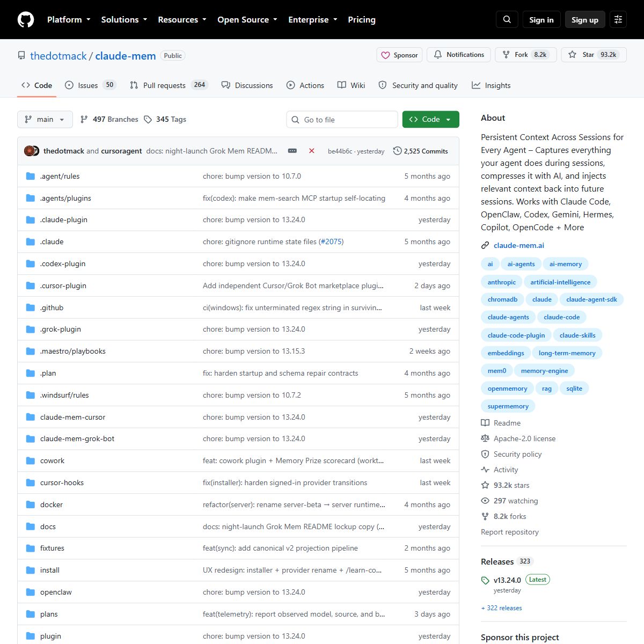Open the claude-mem-grok-bot folder

77,438
